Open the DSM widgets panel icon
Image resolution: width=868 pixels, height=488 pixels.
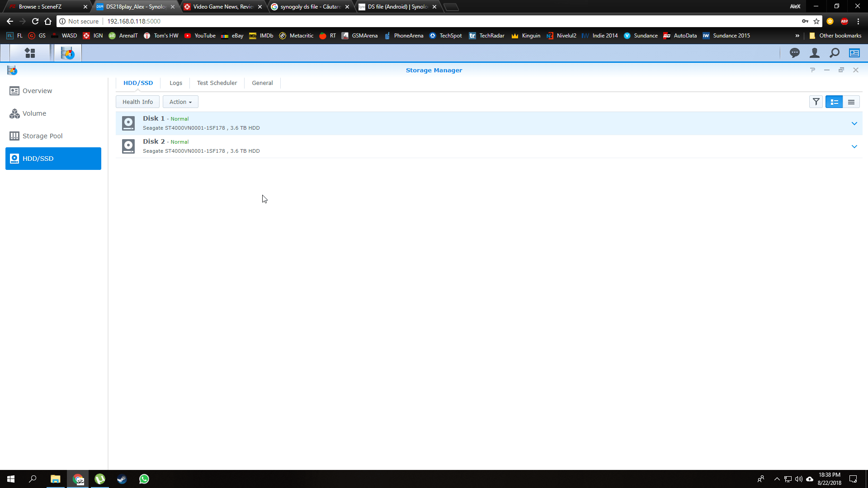pyautogui.click(x=854, y=53)
